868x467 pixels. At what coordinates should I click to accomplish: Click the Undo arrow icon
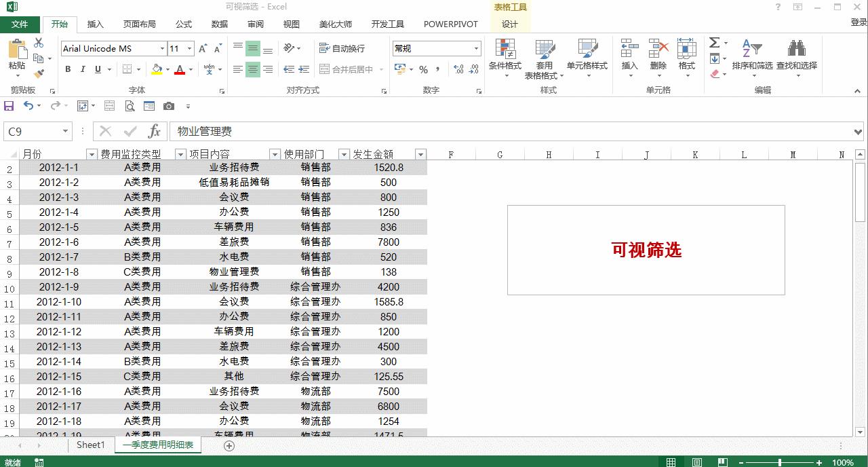pyautogui.click(x=28, y=106)
